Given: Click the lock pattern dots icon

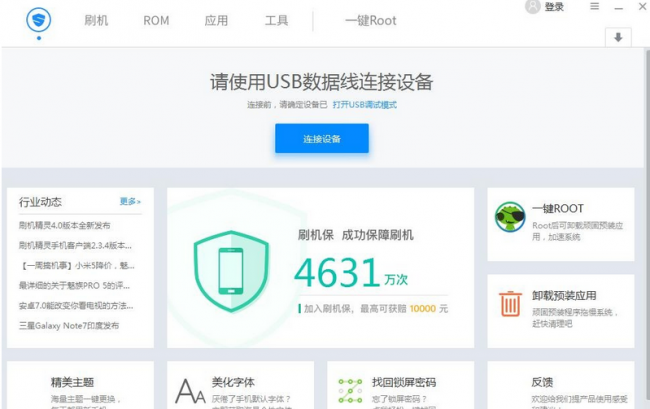Looking at the screenshot, I should (x=350, y=391).
